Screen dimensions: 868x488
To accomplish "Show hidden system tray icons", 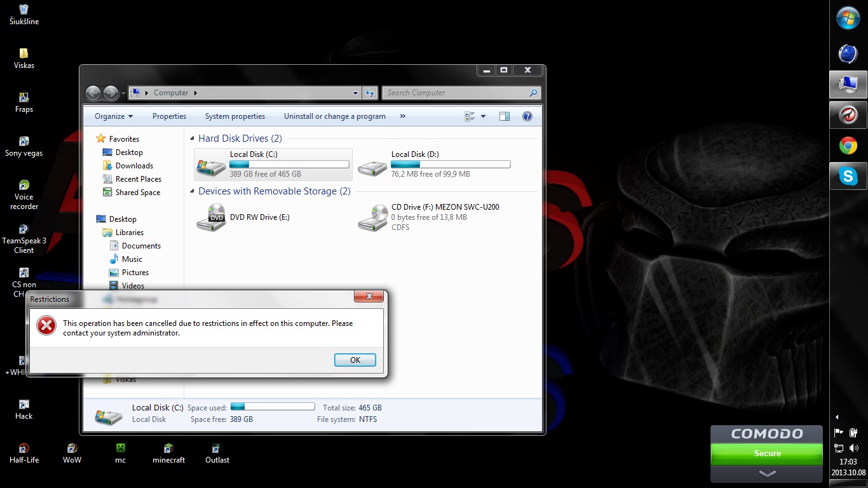I will click(837, 417).
